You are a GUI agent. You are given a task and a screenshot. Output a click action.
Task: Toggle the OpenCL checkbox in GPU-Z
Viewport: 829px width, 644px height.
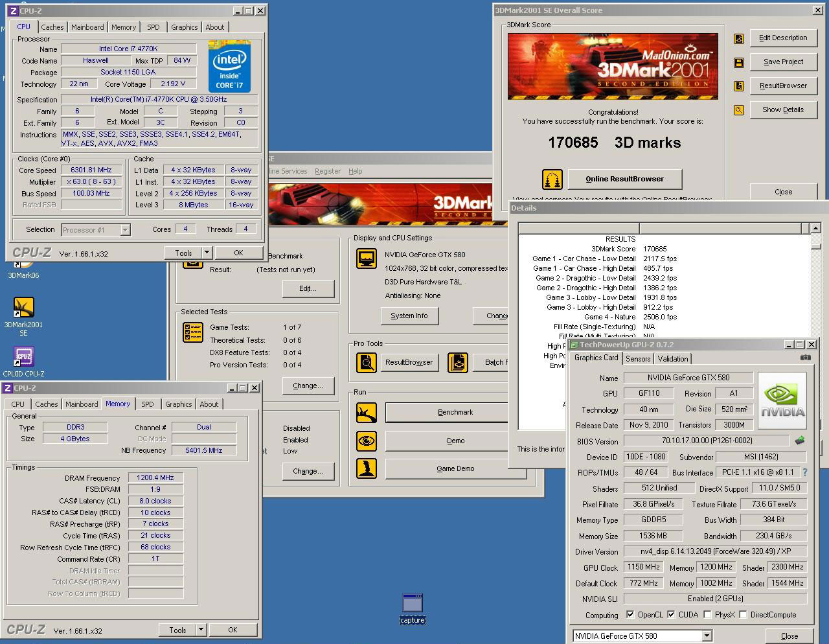(630, 615)
